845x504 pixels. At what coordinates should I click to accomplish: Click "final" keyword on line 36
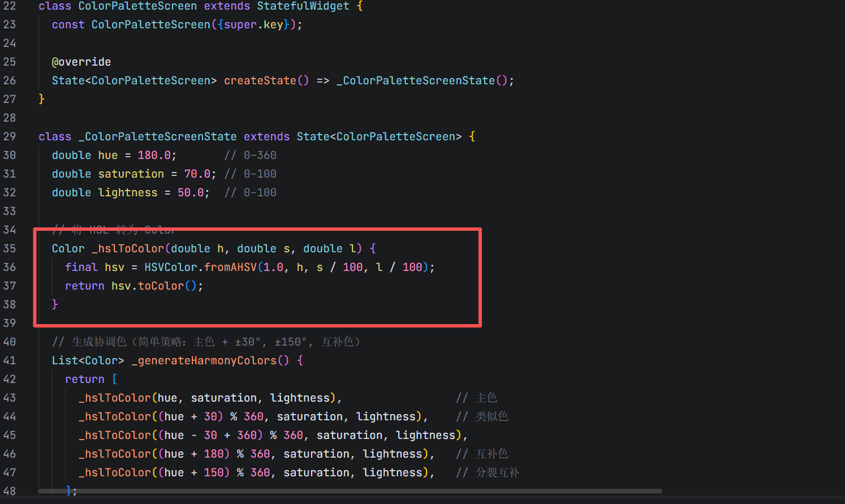(x=81, y=267)
